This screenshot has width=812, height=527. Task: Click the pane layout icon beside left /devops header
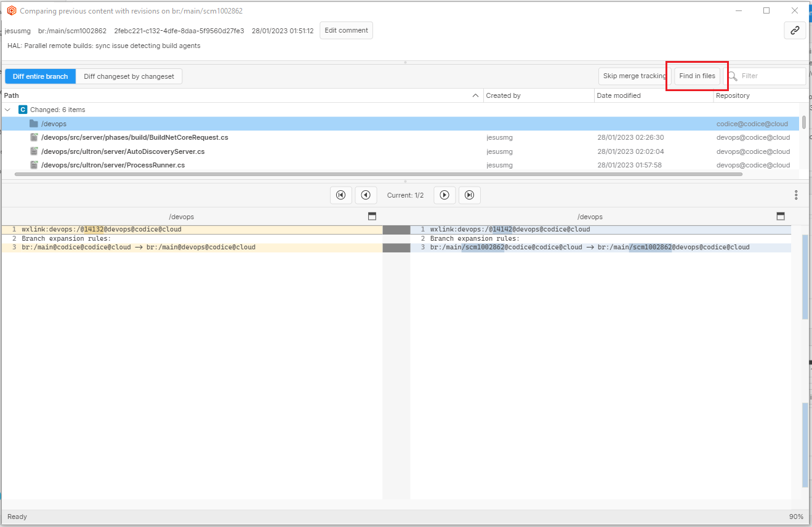(x=371, y=216)
